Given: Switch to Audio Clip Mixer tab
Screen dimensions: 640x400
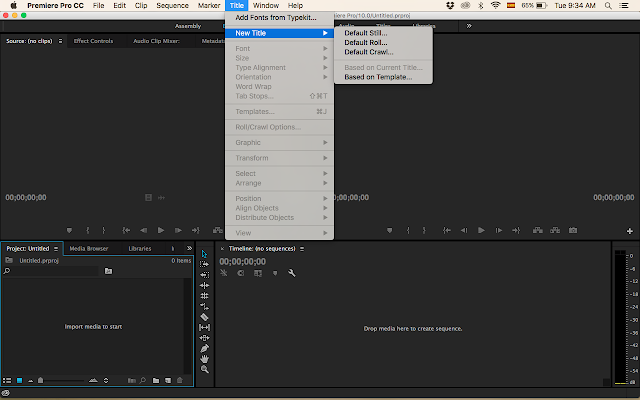Looking at the screenshot, I should [156, 41].
